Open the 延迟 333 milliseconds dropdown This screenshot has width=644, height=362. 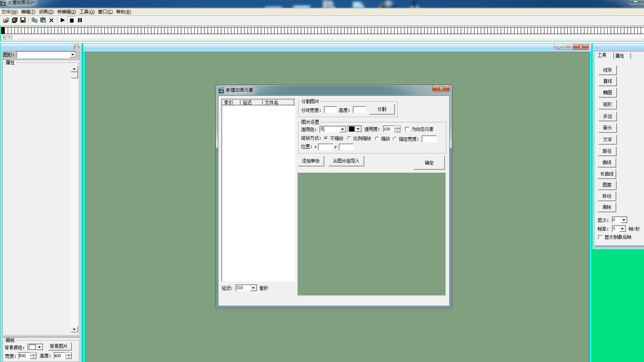(254, 288)
